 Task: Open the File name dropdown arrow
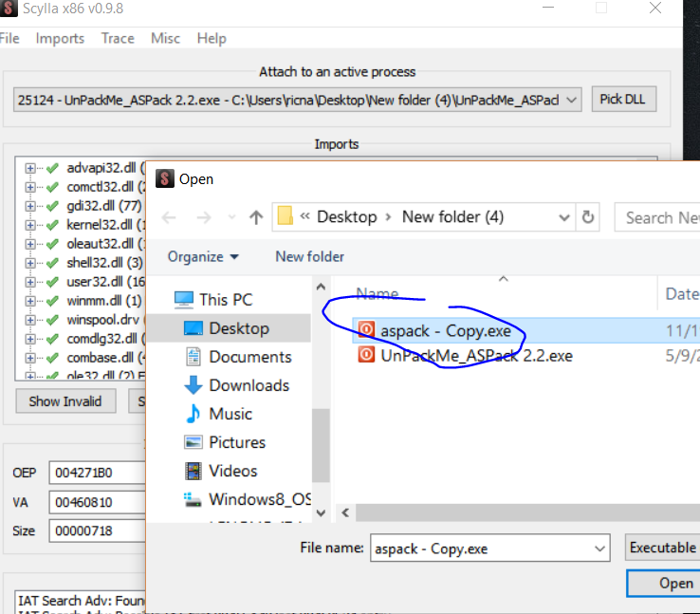[x=599, y=549]
